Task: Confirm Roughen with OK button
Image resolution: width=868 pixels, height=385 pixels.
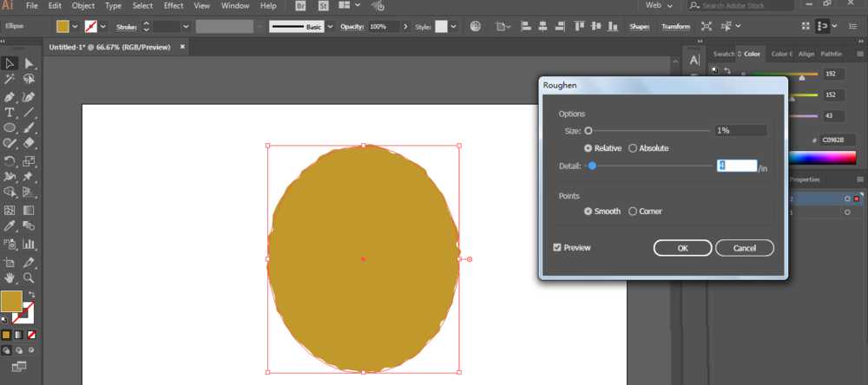Action: (x=682, y=248)
